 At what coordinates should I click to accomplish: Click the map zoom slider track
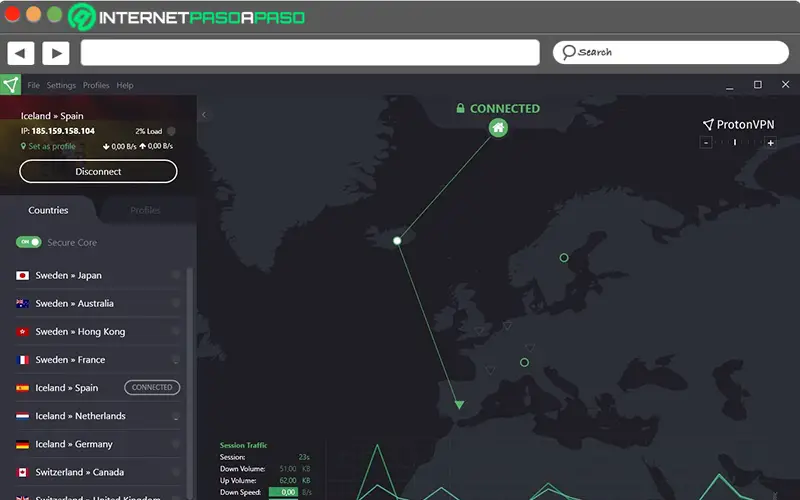[738, 143]
